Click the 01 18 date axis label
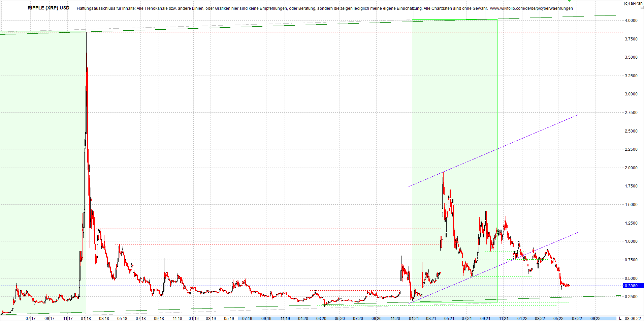Screen dimensions: 644x321 tap(86, 318)
